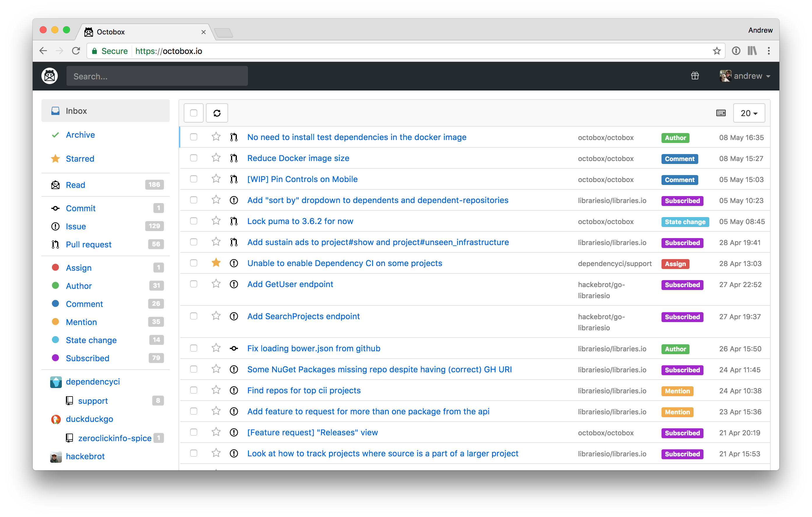Open the keyboard shortcuts icon

click(x=721, y=113)
